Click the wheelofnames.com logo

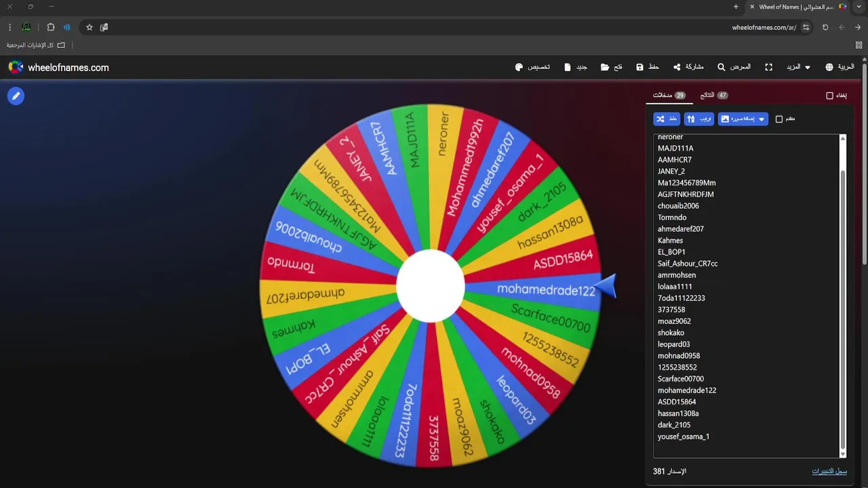(x=58, y=67)
